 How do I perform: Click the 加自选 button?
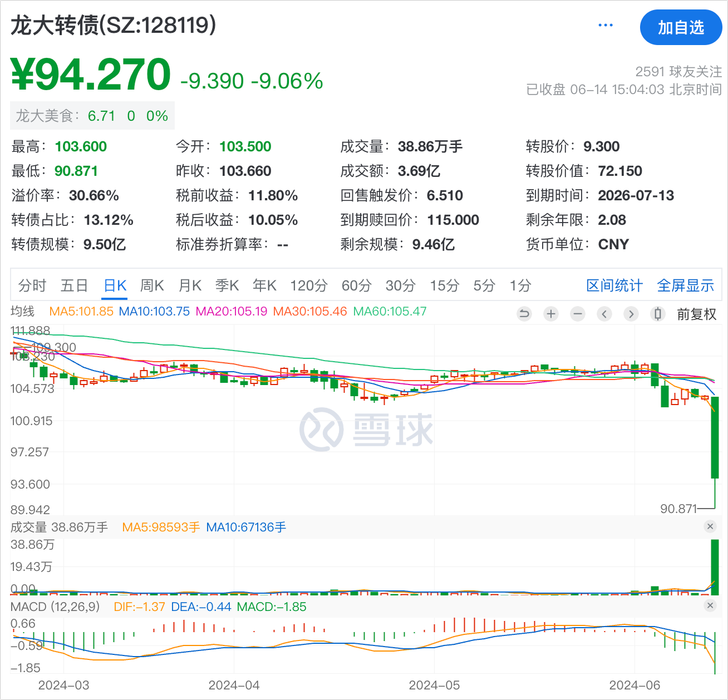[x=681, y=28]
